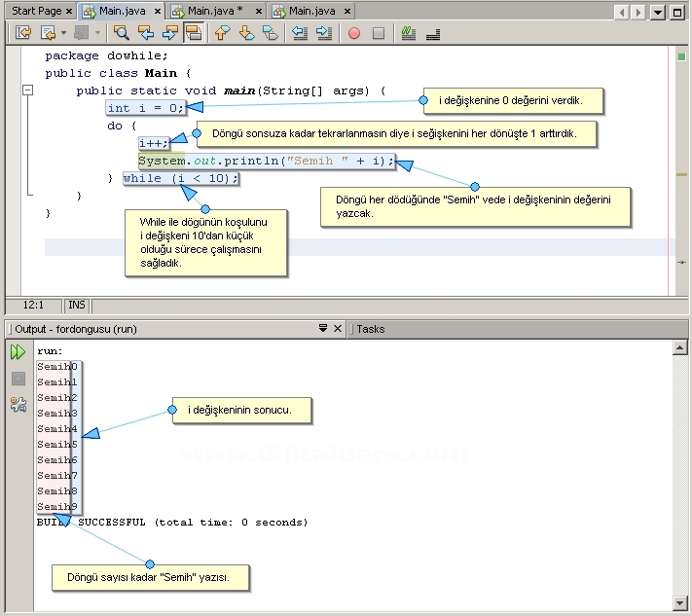
Task: Re-run the program with green arrows
Action: 18,352
